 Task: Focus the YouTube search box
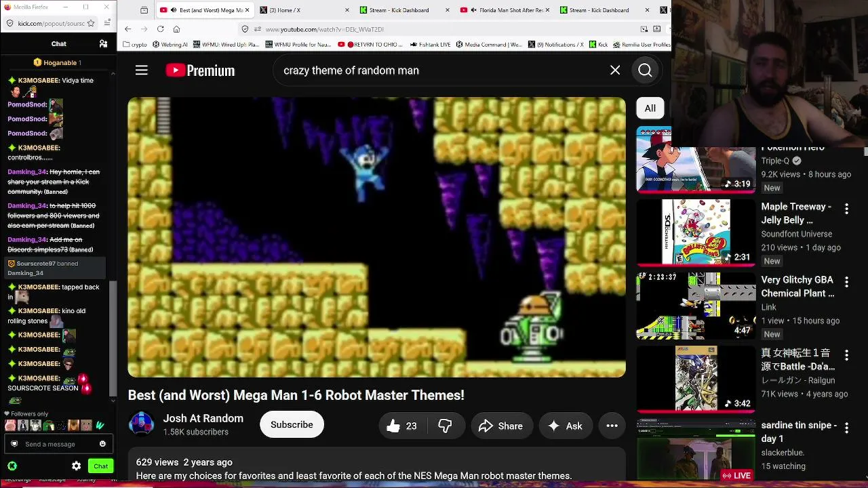click(x=441, y=70)
